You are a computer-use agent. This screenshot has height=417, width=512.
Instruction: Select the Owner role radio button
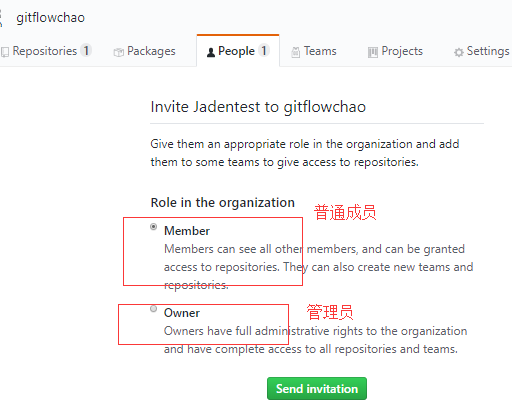pyautogui.click(x=153, y=309)
